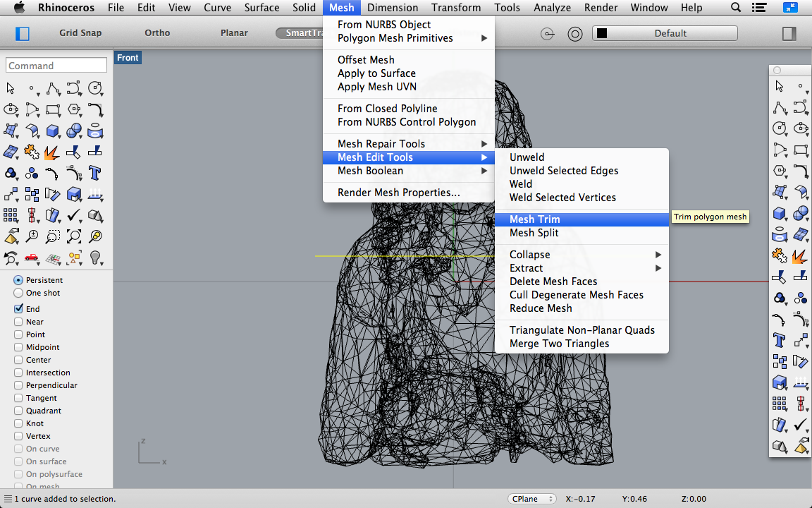
Task: Click inside the Command input field
Action: 56,65
